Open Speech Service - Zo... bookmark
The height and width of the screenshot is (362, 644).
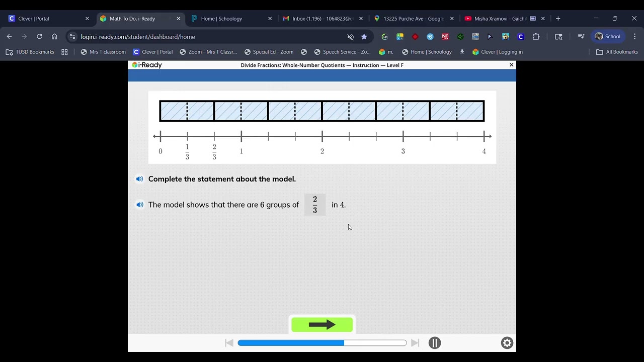click(x=342, y=52)
